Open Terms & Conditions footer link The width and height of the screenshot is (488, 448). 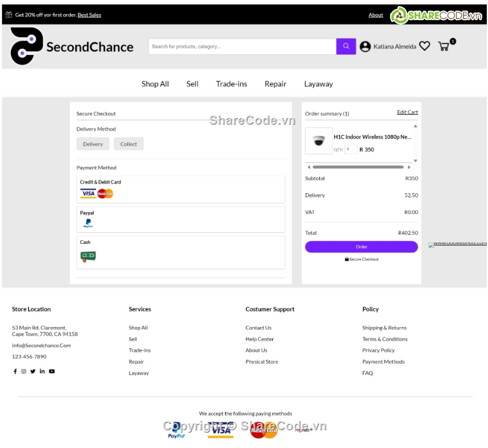click(x=385, y=339)
